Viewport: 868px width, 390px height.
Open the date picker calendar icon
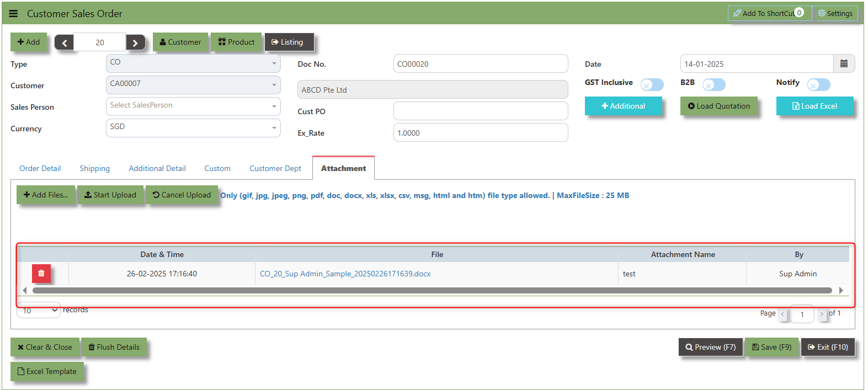844,64
